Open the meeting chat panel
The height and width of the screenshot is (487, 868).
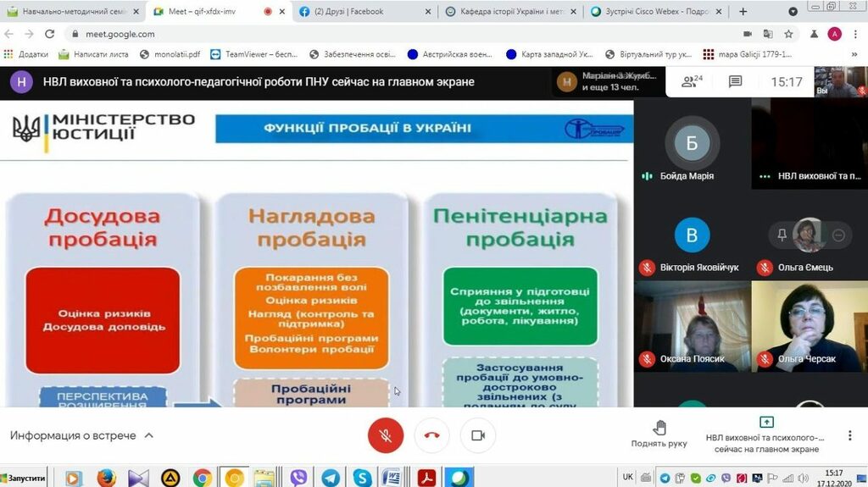[x=735, y=82]
